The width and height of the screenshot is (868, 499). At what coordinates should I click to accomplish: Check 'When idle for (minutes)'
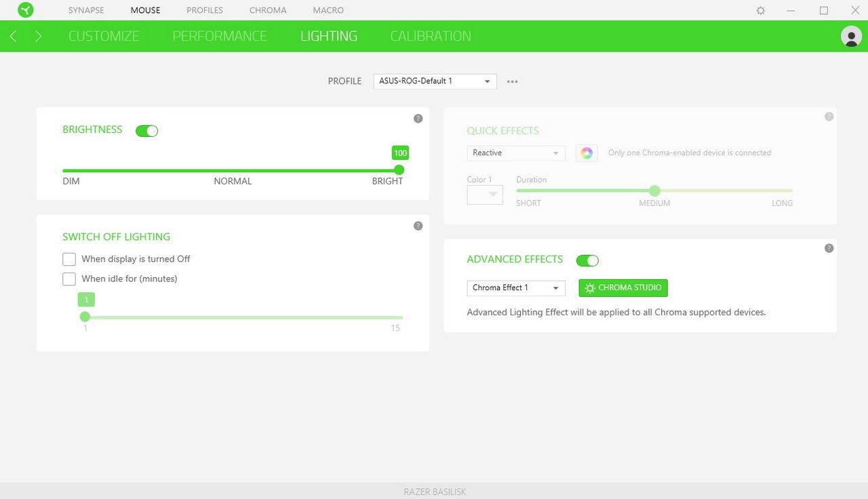[x=69, y=279]
